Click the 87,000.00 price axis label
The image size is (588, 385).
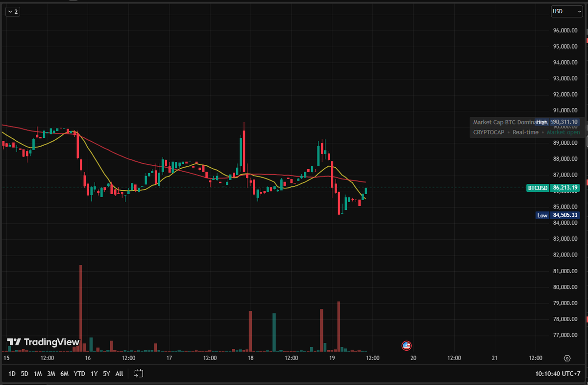(566, 175)
